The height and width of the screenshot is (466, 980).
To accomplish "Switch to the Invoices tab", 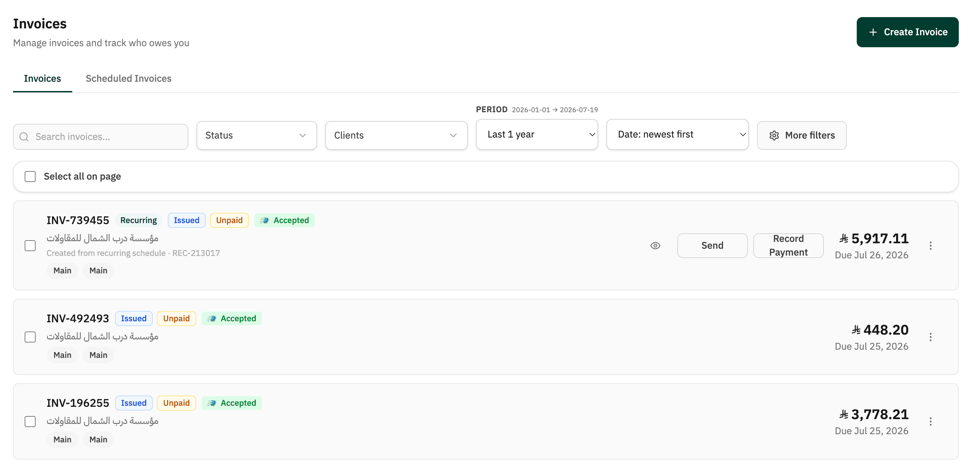I will tap(42, 78).
